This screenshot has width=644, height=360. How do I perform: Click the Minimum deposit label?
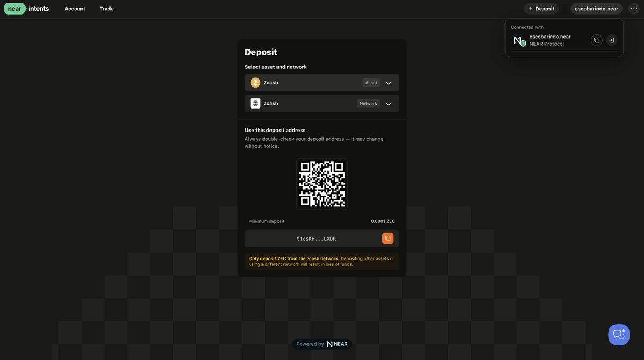pos(267,221)
